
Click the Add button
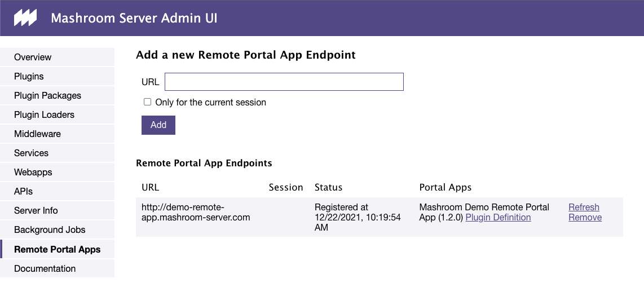(158, 125)
